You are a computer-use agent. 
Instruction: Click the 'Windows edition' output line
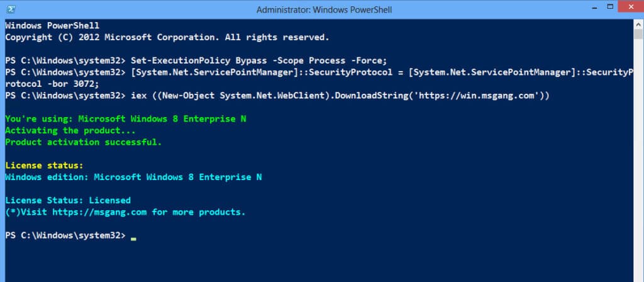coord(133,178)
